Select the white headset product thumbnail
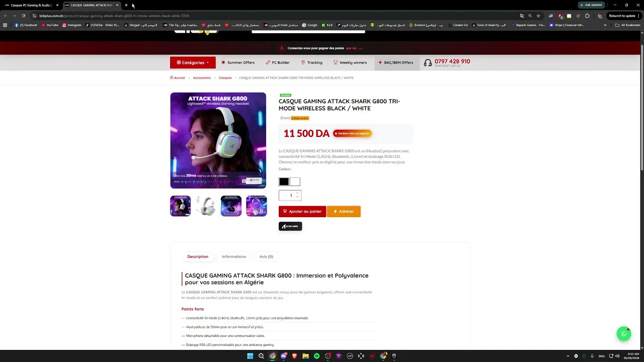This screenshot has width=644, height=362. pos(206,206)
